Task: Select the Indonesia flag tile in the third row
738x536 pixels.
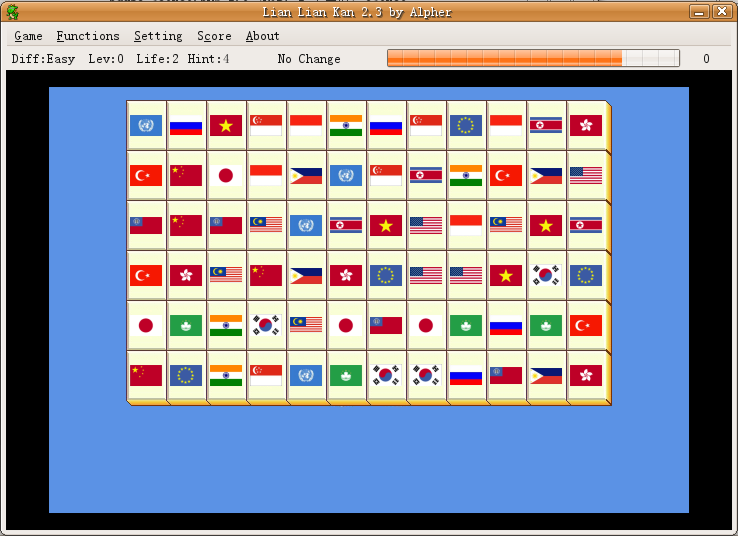Action: 466,225
